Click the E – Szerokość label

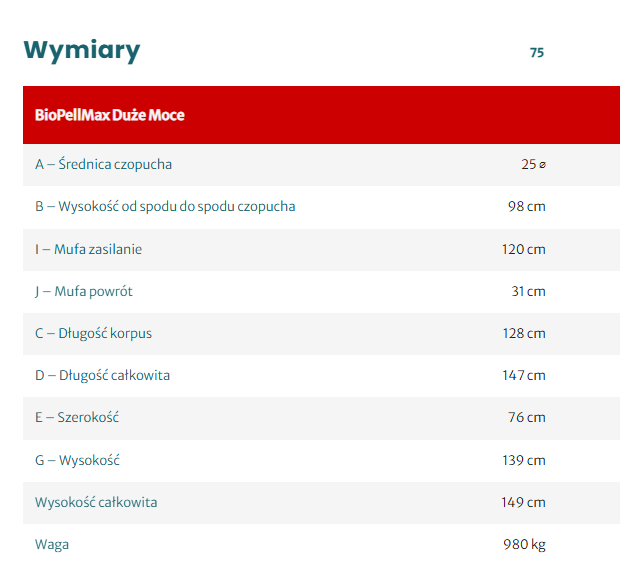tap(77, 418)
